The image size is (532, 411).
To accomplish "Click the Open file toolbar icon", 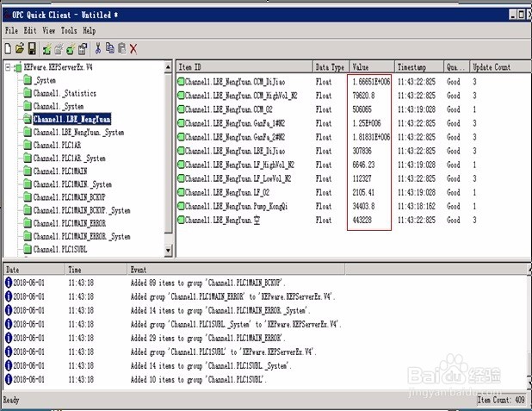I will click(x=20, y=49).
